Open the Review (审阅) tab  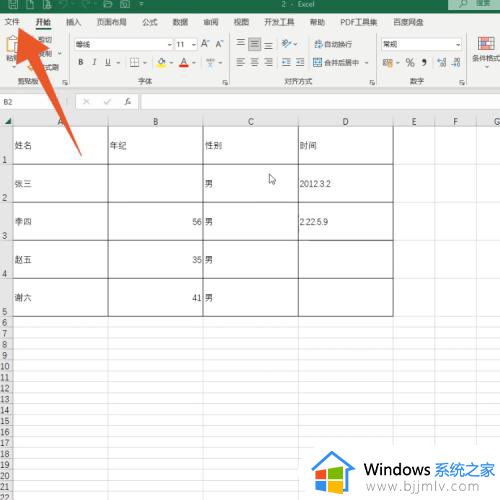coord(211,22)
